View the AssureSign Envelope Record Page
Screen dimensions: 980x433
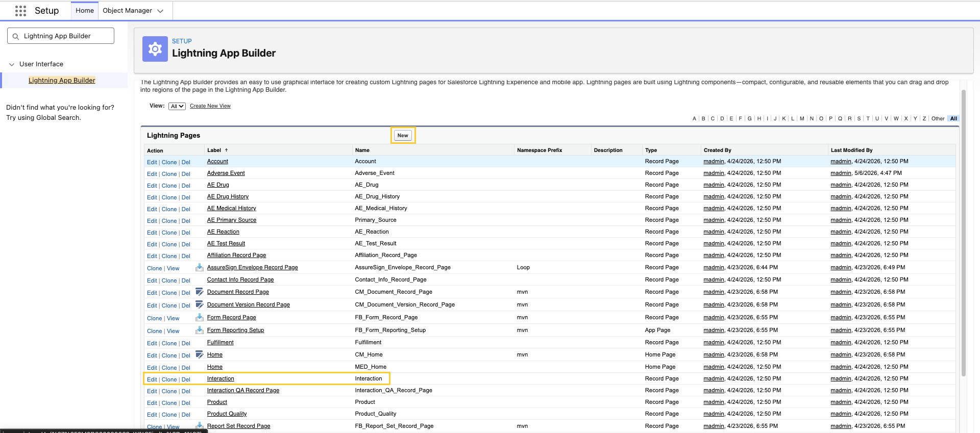(173, 268)
